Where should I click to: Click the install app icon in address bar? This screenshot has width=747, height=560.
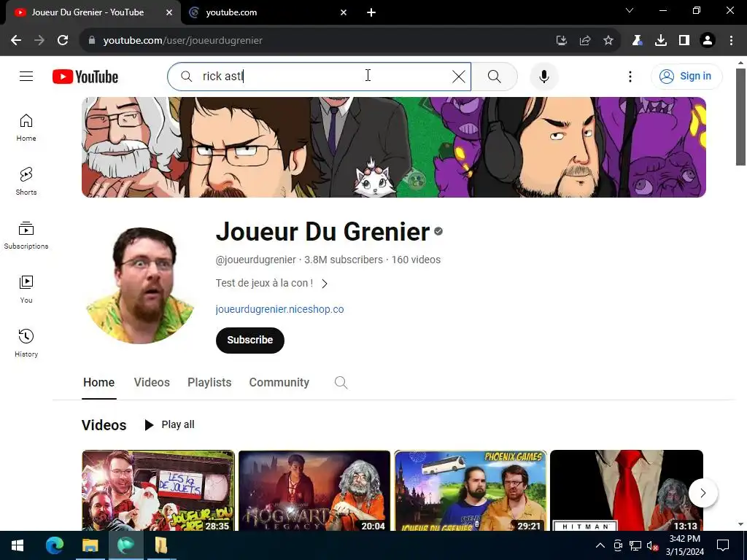pyautogui.click(x=562, y=41)
